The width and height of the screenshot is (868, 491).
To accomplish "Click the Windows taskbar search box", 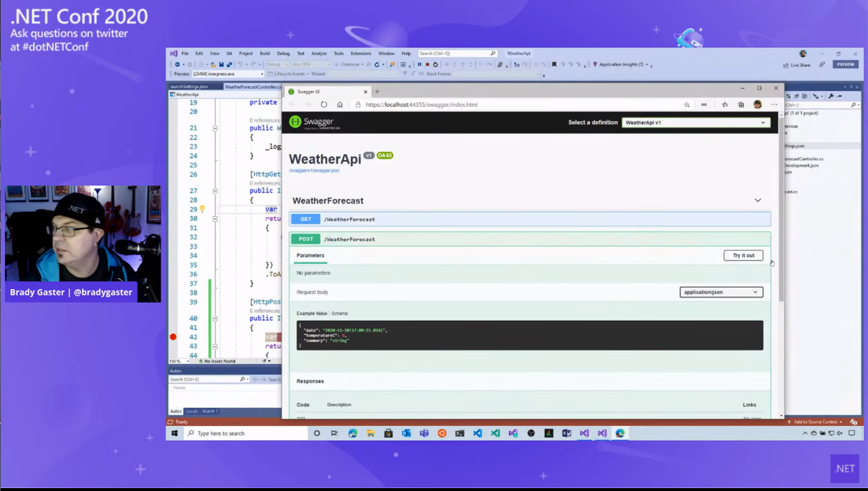I will click(x=245, y=433).
